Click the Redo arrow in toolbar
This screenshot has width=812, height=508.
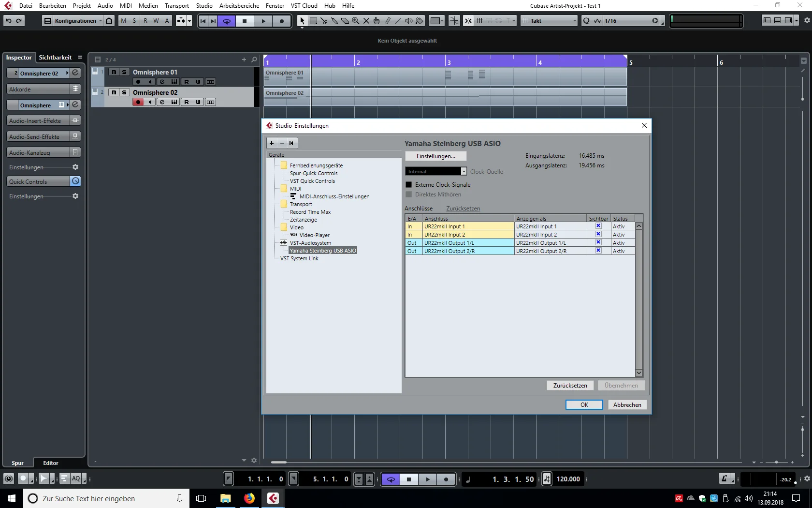(19, 21)
